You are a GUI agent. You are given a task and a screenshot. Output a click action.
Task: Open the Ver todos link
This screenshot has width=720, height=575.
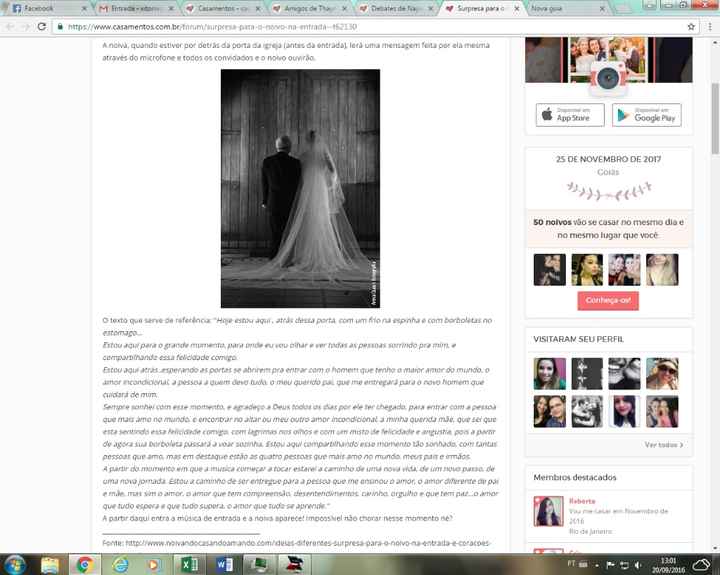click(x=664, y=445)
